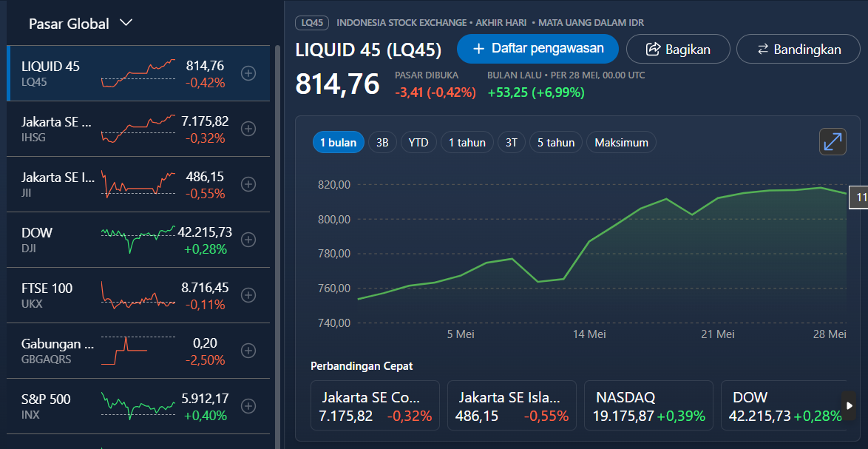This screenshot has width=868, height=449.
Task: Click the 5 Mei axis label
Action: tap(461, 334)
